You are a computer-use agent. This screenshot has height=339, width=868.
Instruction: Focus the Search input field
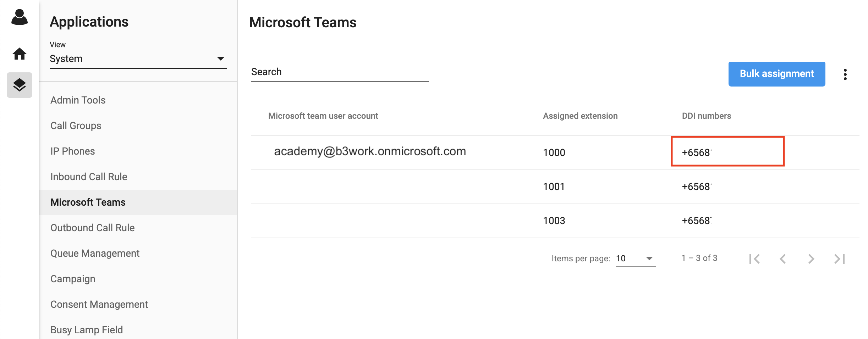[x=340, y=72]
